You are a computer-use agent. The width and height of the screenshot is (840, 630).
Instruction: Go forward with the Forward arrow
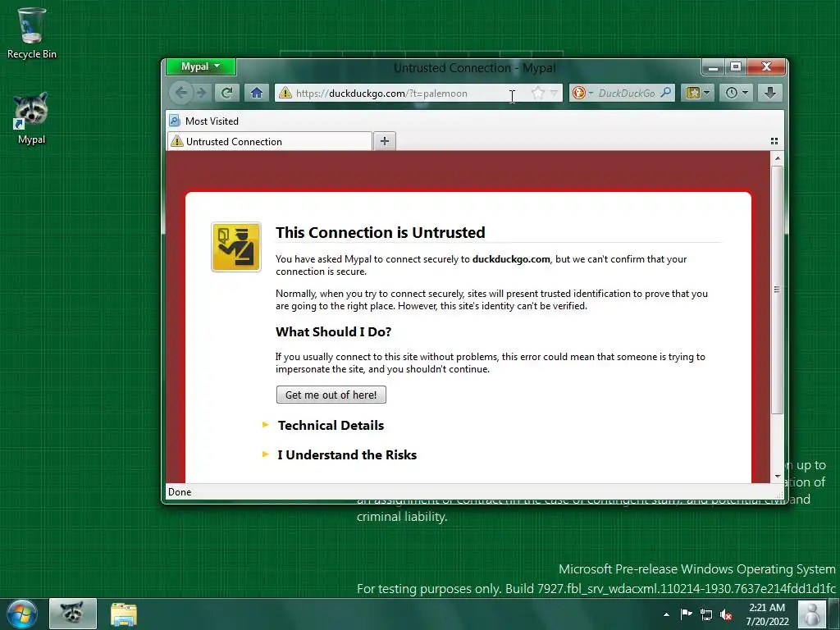(x=202, y=93)
